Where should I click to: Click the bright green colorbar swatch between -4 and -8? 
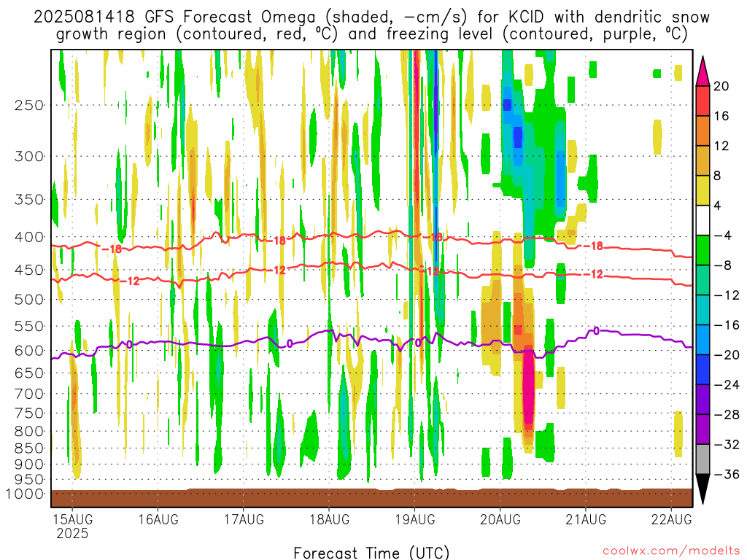pyautogui.click(x=703, y=251)
